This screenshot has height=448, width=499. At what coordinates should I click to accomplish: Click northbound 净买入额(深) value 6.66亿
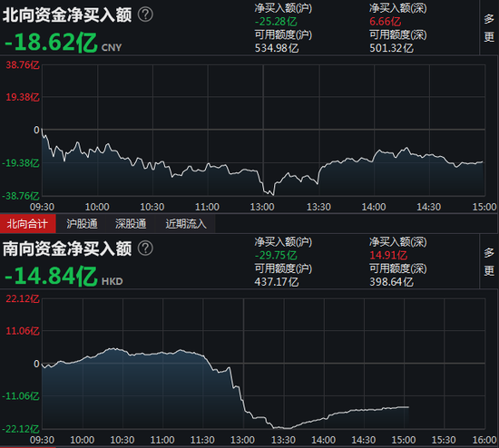(385, 22)
